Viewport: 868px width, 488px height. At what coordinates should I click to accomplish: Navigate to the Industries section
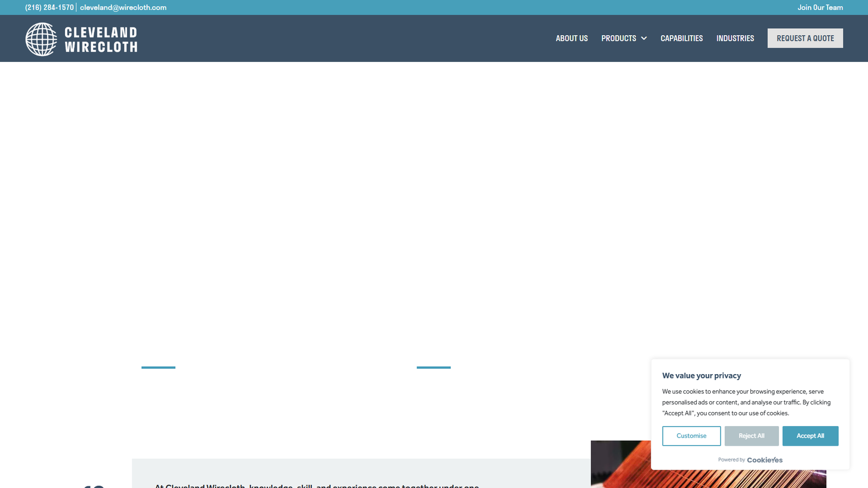tap(735, 38)
